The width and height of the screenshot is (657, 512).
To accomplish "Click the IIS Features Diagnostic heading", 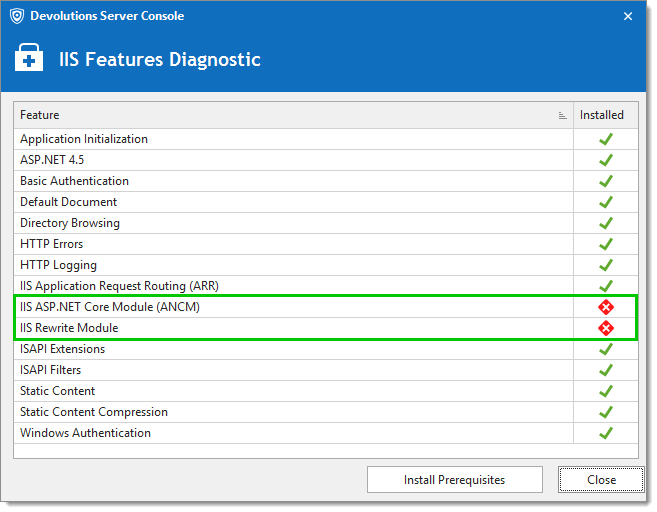I will tap(160, 59).
